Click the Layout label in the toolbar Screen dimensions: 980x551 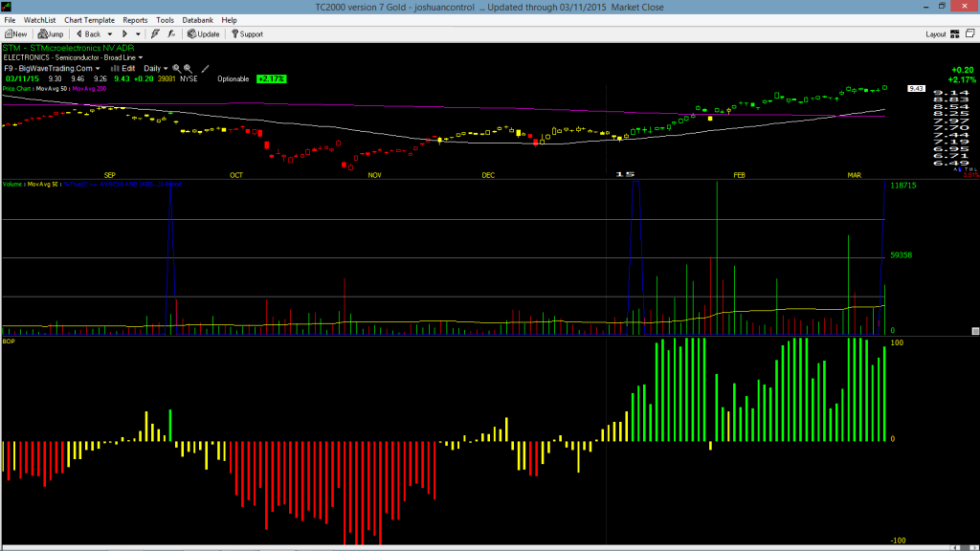coord(936,34)
